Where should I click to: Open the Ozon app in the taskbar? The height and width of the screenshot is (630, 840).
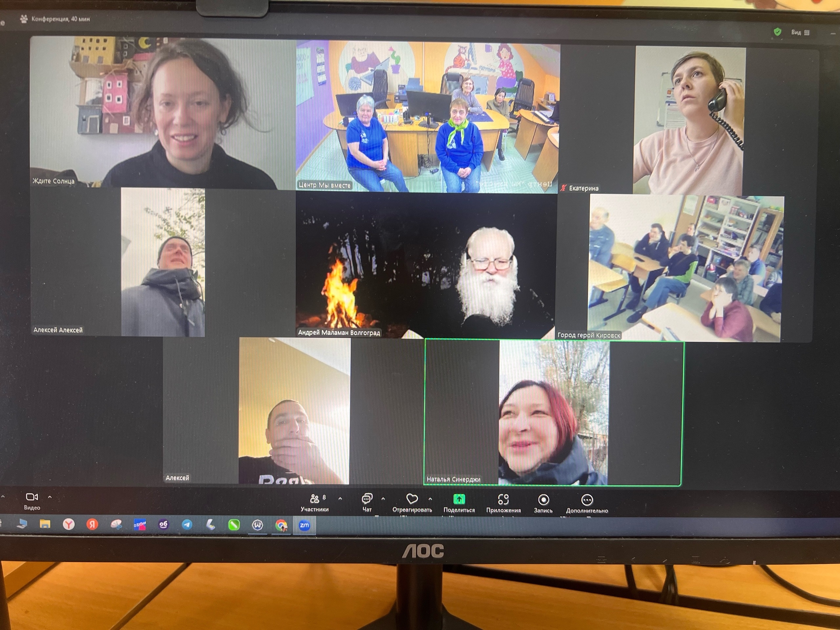coord(139,524)
